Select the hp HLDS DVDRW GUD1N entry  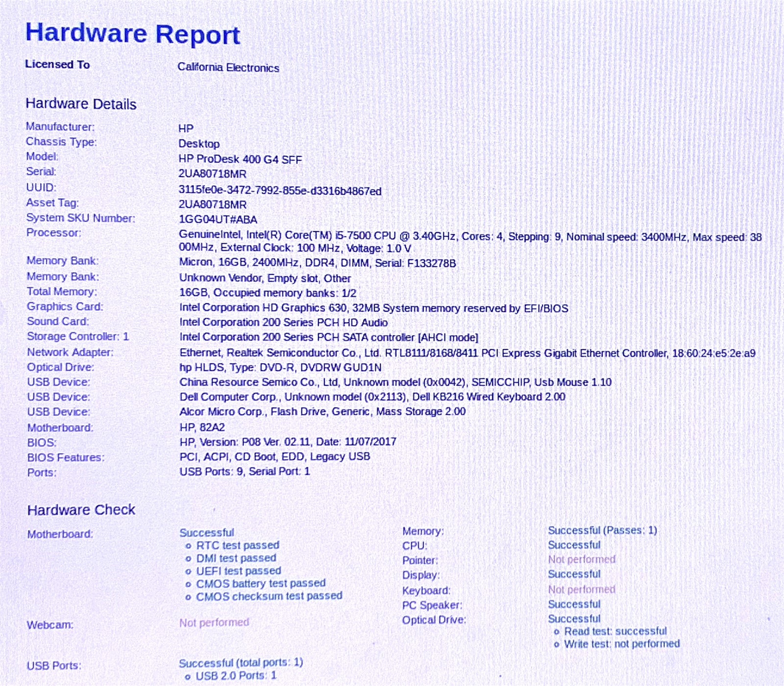click(280, 368)
